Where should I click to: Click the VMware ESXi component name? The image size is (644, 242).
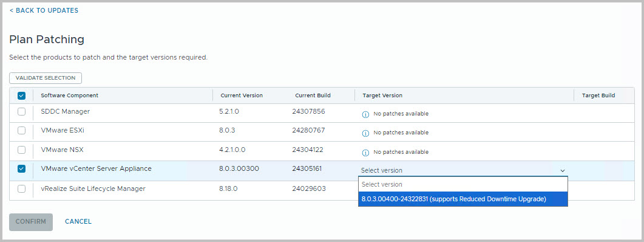coord(63,131)
